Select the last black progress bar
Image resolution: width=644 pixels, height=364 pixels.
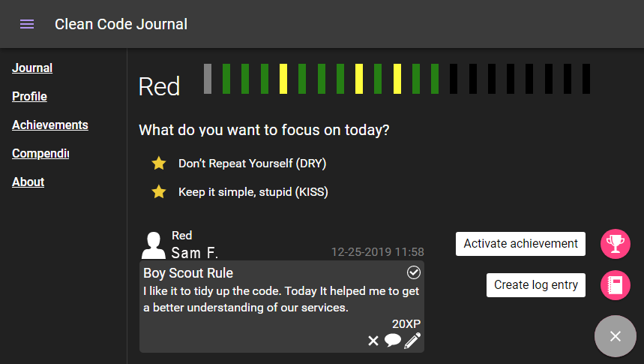586,79
